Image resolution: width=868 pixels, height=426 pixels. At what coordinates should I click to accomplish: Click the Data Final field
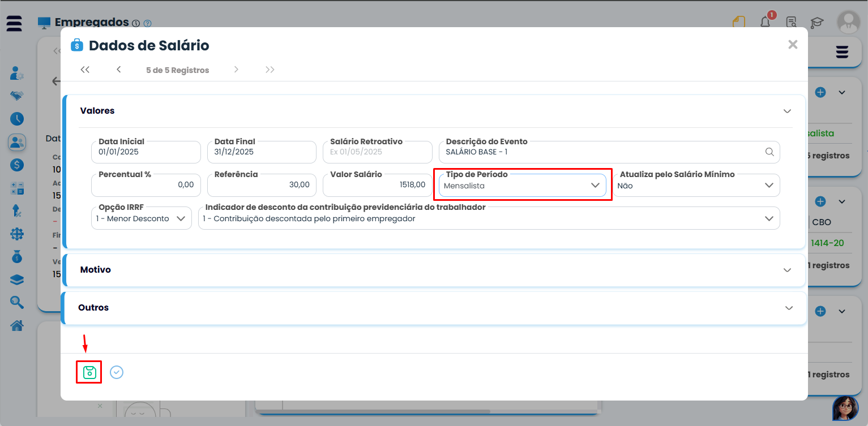point(262,152)
